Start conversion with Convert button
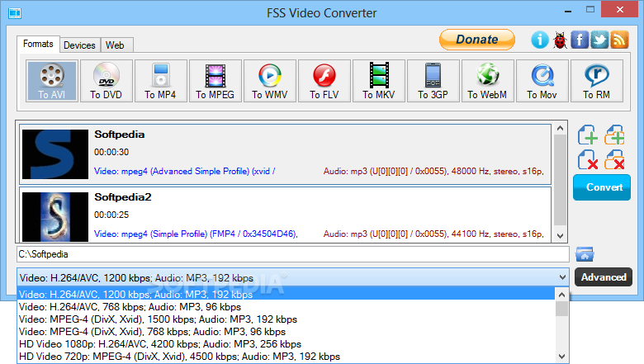 tap(602, 187)
